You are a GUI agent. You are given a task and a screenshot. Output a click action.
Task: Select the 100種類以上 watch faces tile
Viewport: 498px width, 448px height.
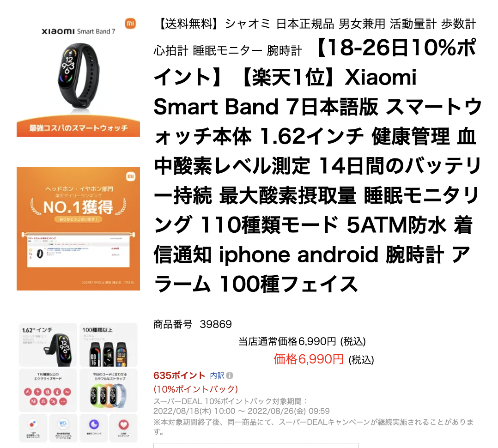(x=108, y=345)
